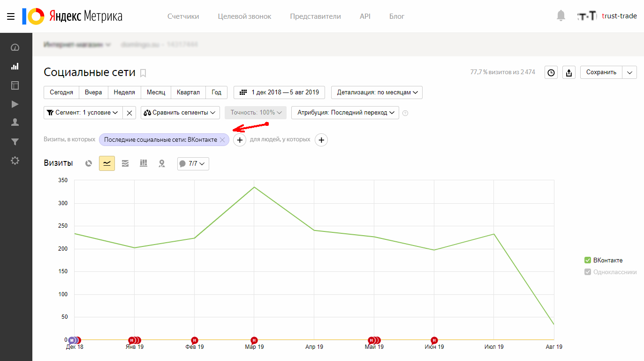Screen dimensions: 644x361
Task: Switch to pie chart view
Action: click(x=89, y=163)
